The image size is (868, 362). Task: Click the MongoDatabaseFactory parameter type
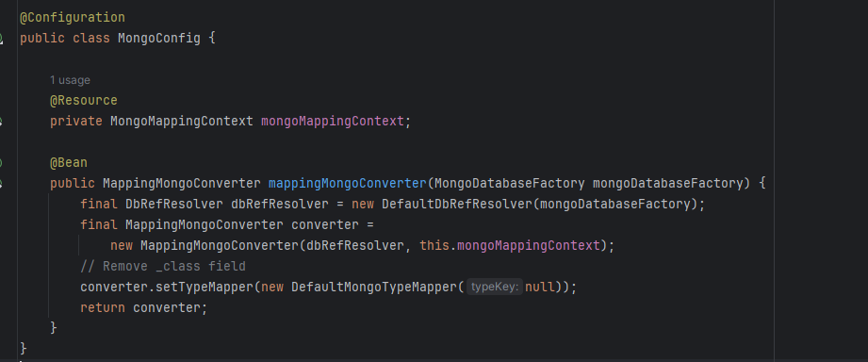tap(509, 183)
